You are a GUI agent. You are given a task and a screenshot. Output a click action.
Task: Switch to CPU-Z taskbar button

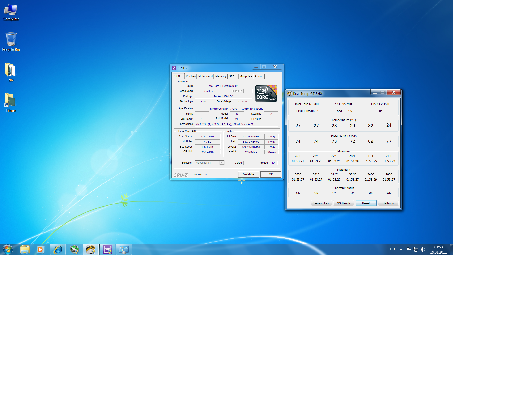point(107,250)
